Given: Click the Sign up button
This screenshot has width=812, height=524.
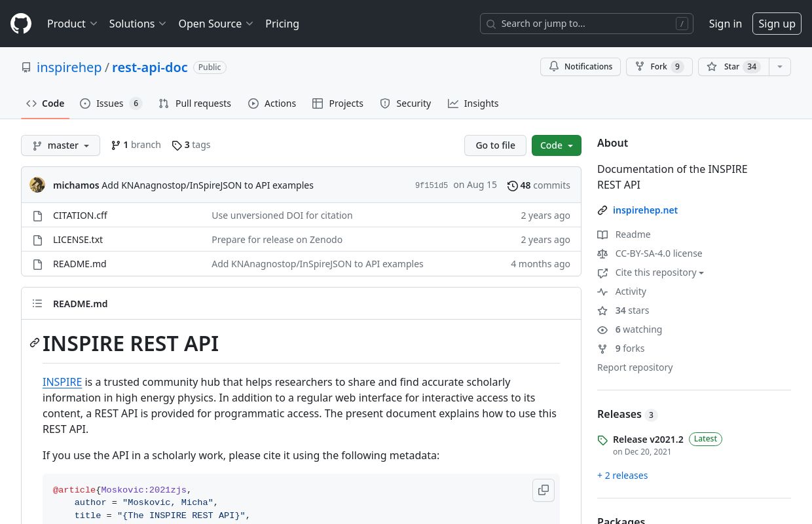Looking at the screenshot, I should [x=777, y=24].
